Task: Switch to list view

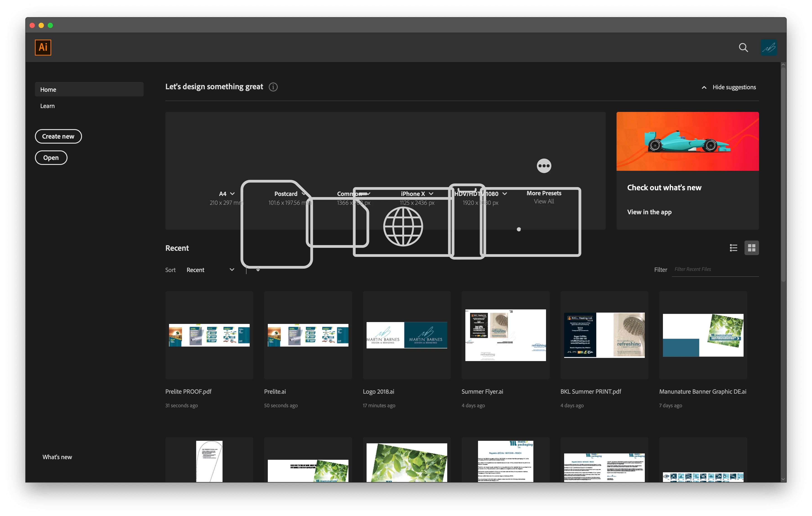Action: point(733,248)
